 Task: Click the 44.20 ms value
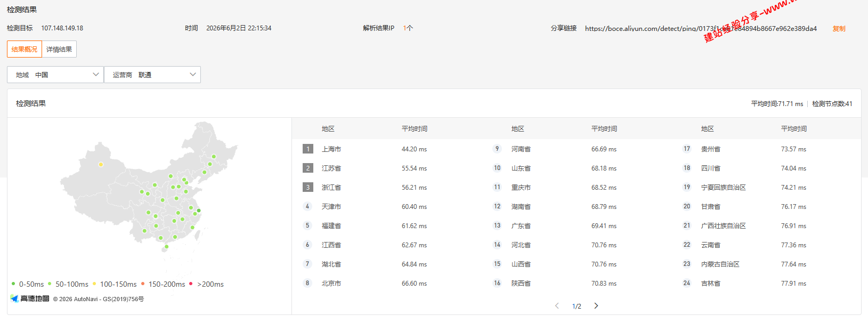tap(414, 149)
